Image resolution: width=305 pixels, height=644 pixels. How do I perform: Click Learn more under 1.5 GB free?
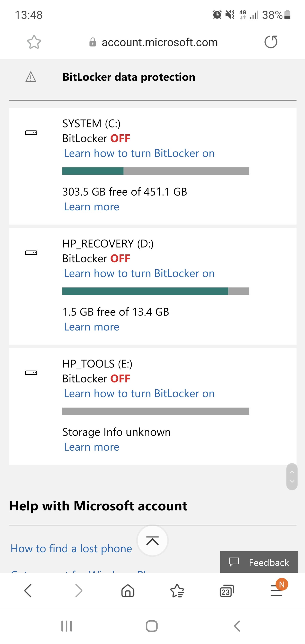coord(91,327)
